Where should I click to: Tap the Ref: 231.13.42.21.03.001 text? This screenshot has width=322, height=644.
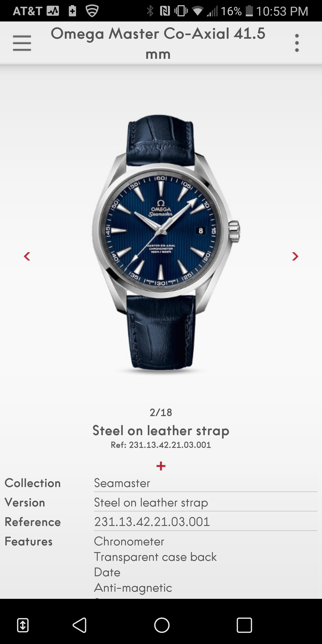[161, 445]
